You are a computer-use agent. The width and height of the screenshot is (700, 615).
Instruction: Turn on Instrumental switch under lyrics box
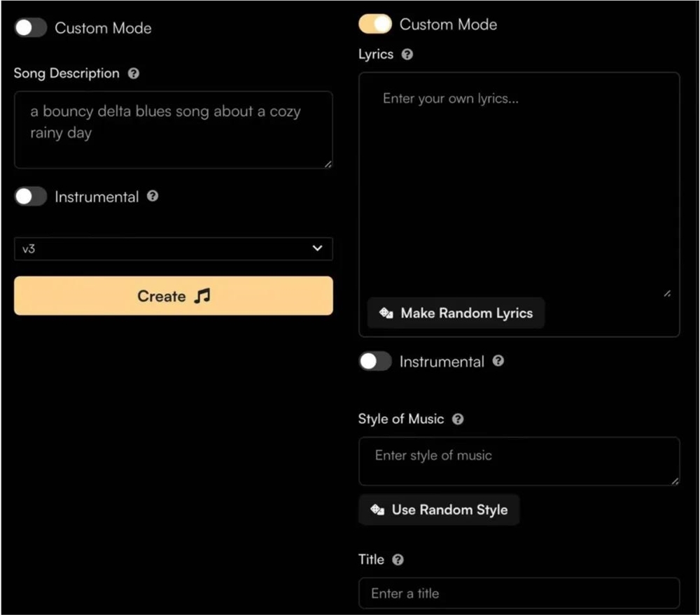(x=375, y=362)
